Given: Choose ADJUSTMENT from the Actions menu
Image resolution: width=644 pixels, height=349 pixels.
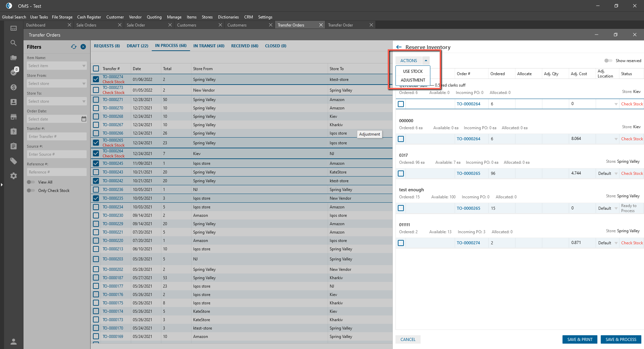Looking at the screenshot, I should (x=413, y=80).
